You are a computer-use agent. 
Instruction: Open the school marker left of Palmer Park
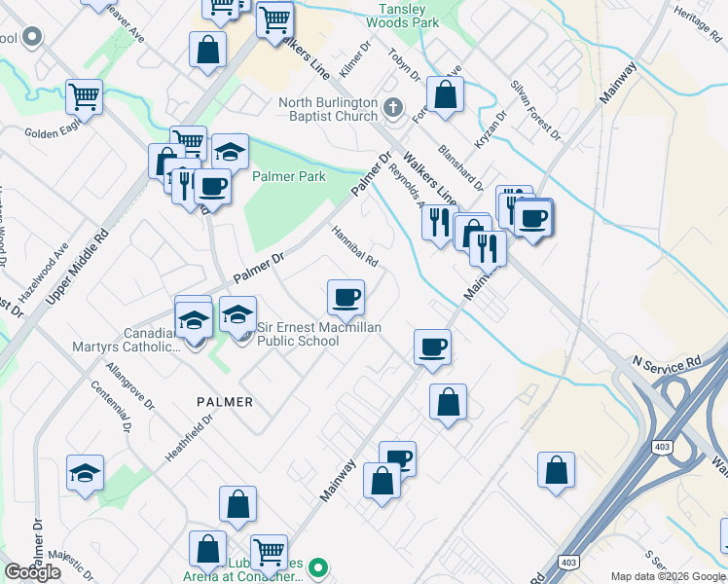coord(231,152)
